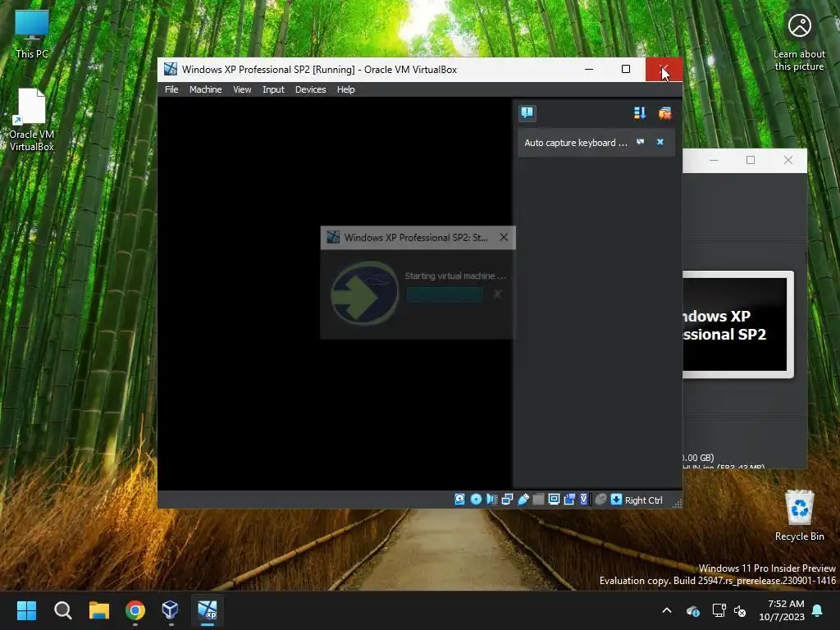Viewport: 840px width, 630px height.
Task: Open the View menu
Action: tap(242, 89)
